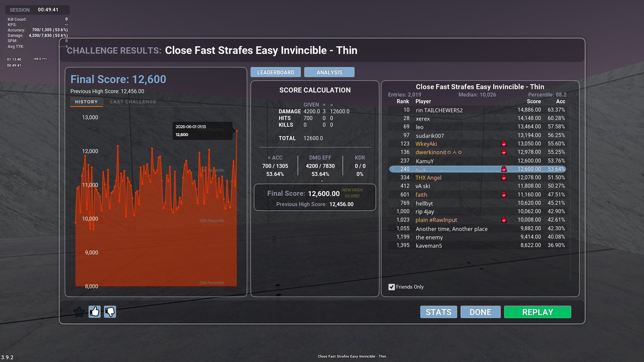Viewport: 644px width, 362px height.
Task: Click the Final Score 12,600 heading
Action: (118, 80)
